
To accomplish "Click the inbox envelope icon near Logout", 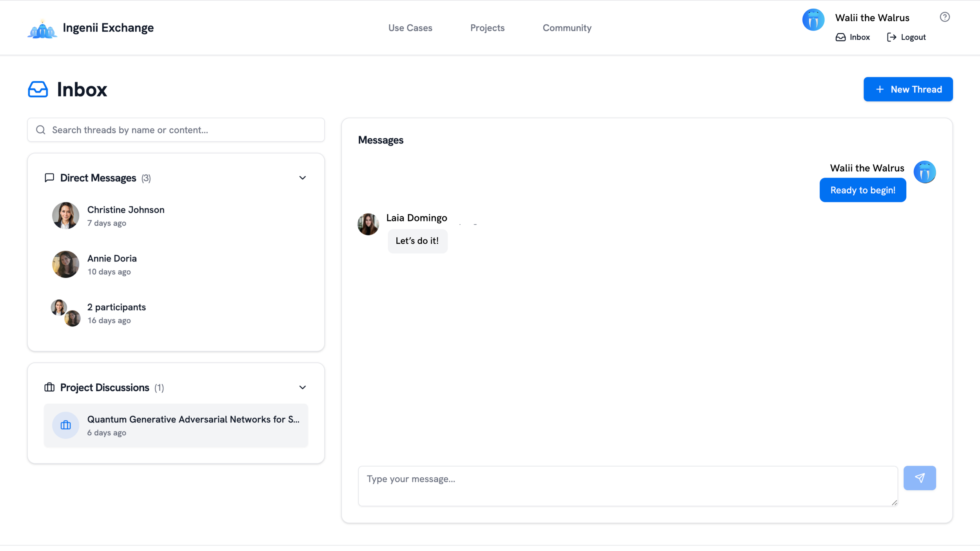I will click(x=841, y=36).
